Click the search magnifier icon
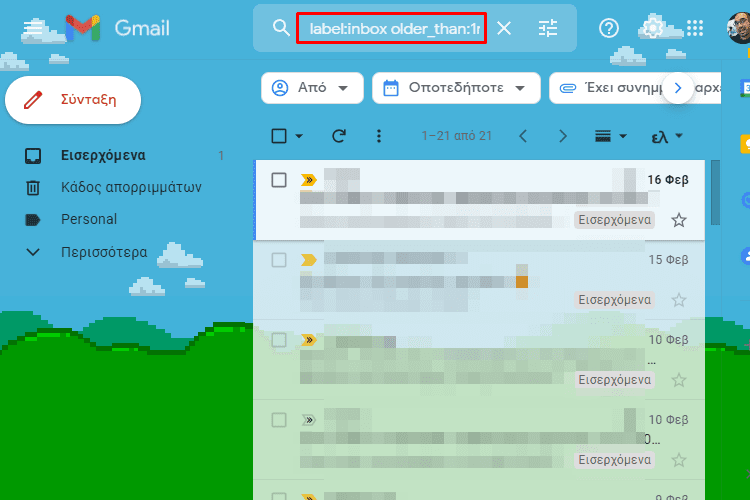750x500 pixels. point(281,28)
